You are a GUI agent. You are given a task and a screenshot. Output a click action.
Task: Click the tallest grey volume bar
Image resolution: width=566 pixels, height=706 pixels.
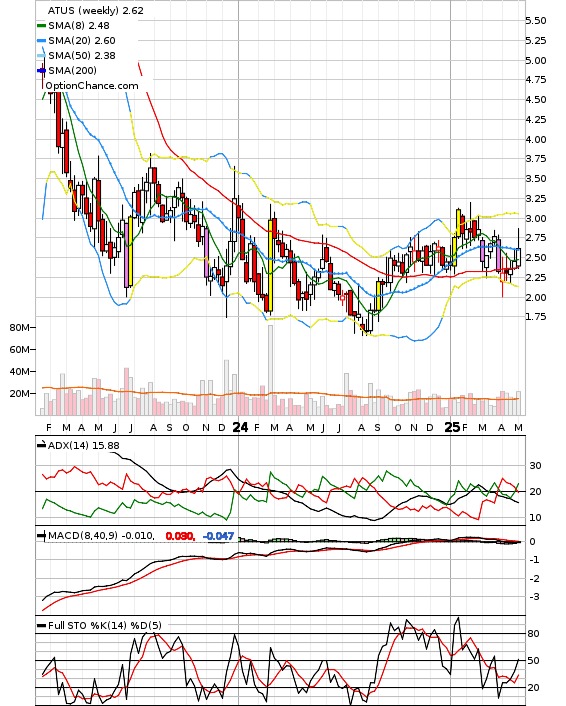click(x=271, y=370)
